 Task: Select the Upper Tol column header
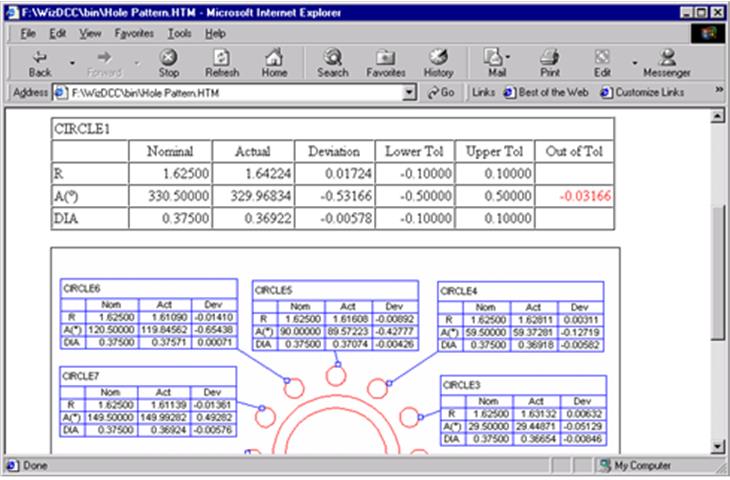tap(494, 151)
